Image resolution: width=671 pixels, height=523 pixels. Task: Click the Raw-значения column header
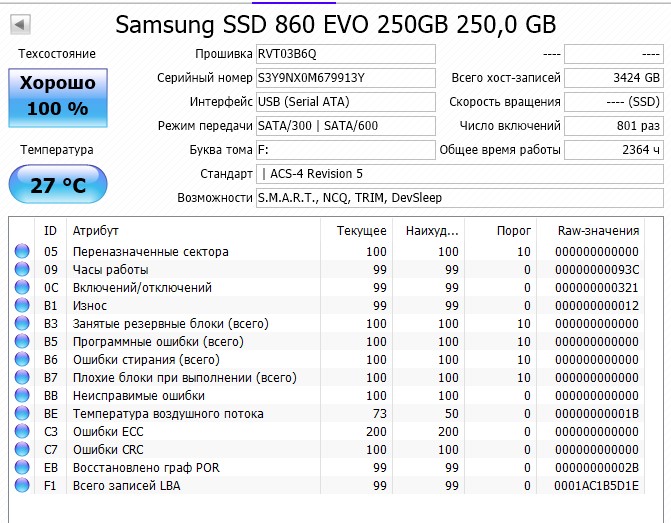coord(591,231)
